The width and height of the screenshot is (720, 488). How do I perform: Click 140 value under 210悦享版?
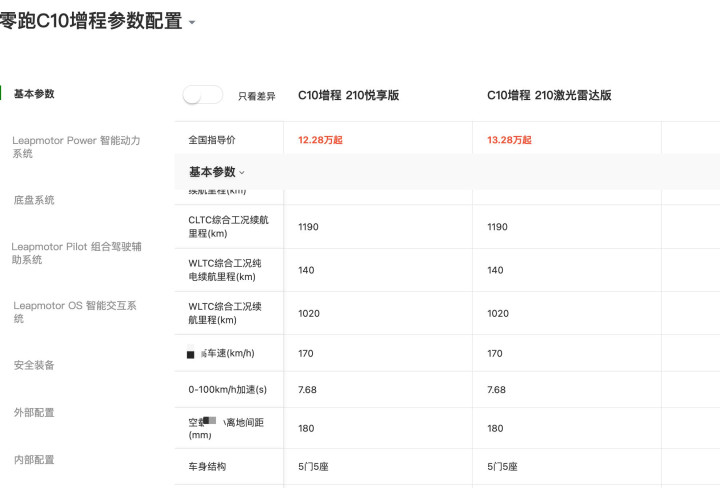pos(306,270)
